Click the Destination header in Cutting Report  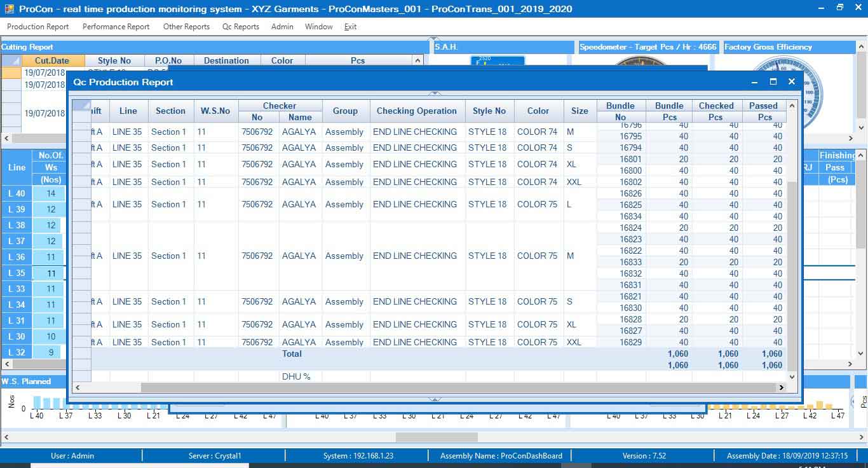pos(226,60)
